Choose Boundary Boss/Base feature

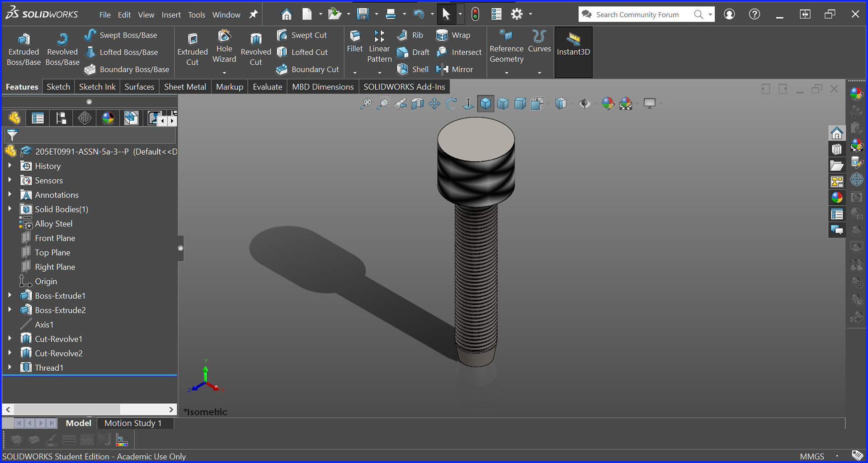click(127, 69)
